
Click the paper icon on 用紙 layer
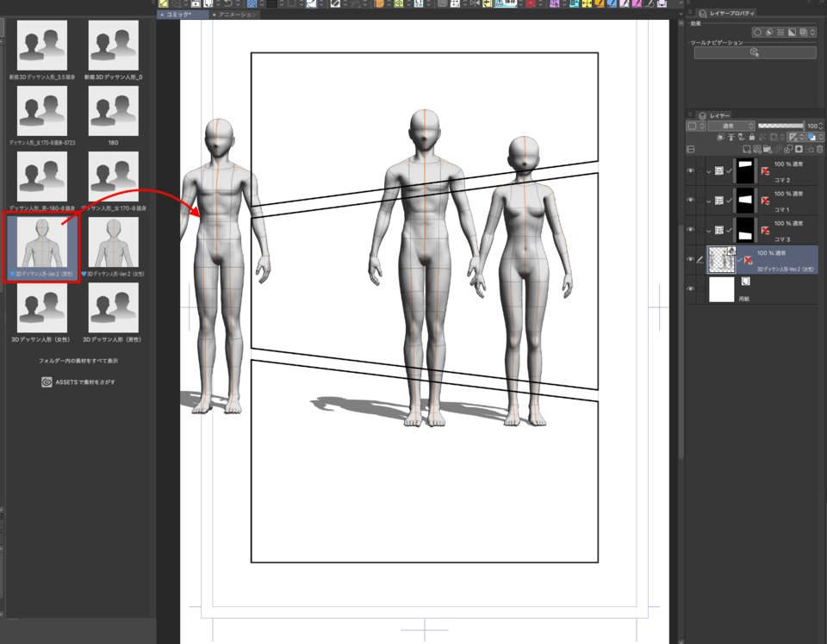click(745, 282)
